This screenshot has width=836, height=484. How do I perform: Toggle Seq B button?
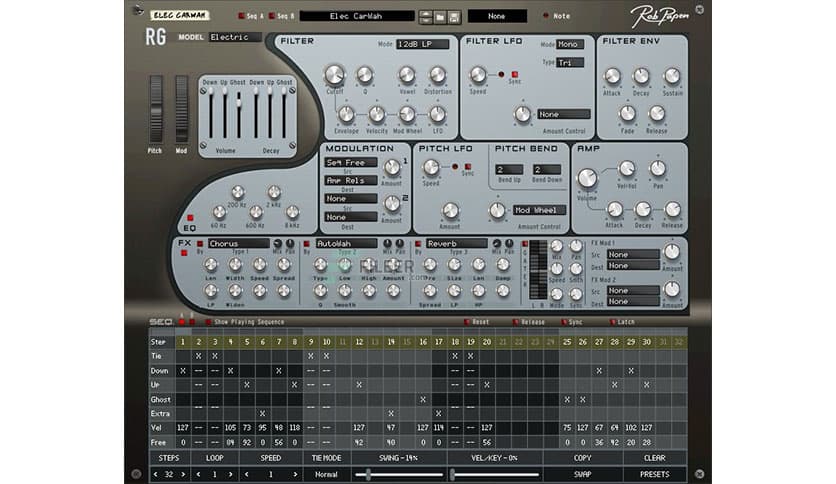pyautogui.click(x=272, y=16)
